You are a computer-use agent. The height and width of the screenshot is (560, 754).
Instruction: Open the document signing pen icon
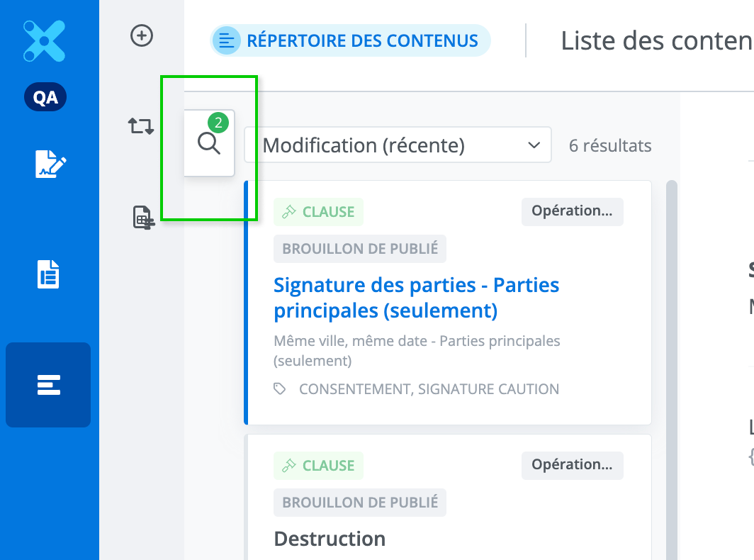[x=50, y=164]
